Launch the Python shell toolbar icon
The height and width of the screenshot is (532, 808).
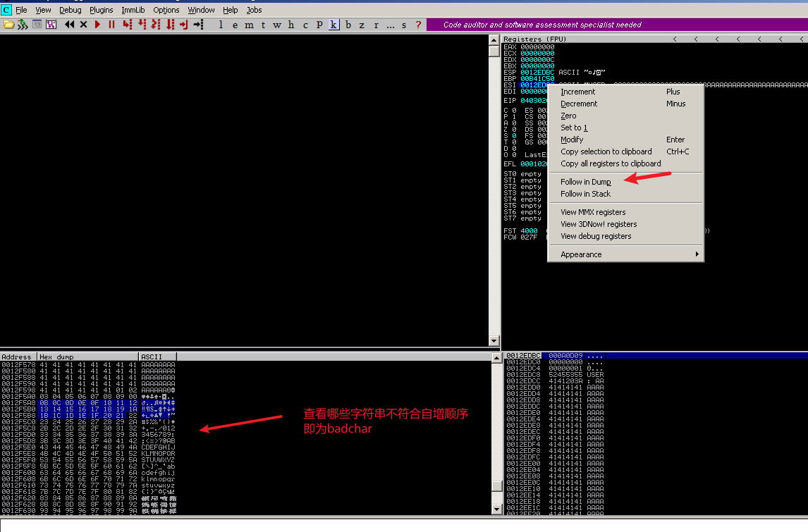tap(23, 24)
